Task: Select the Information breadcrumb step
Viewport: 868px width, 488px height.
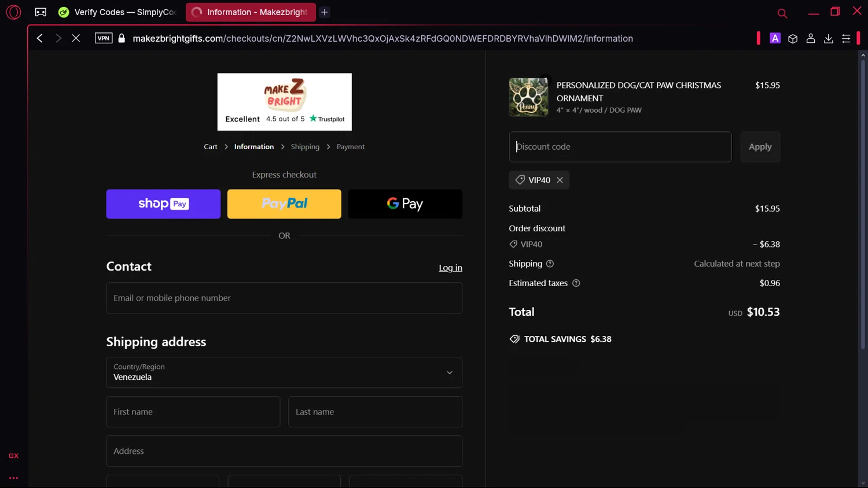Action: [x=254, y=147]
